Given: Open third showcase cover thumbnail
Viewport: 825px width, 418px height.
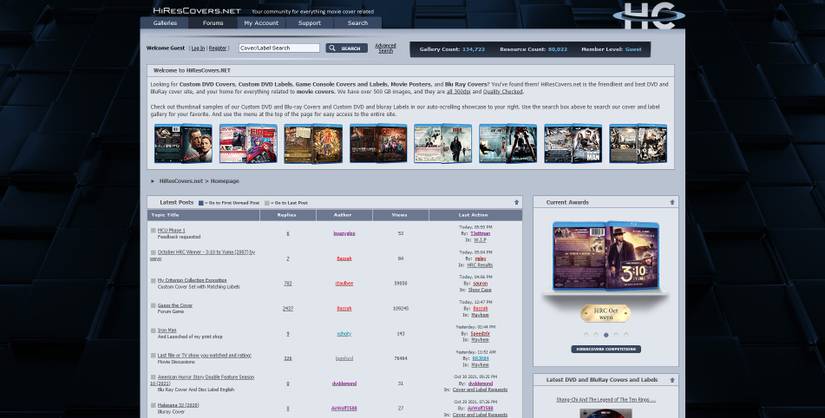Looking at the screenshot, I should click(313, 144).
